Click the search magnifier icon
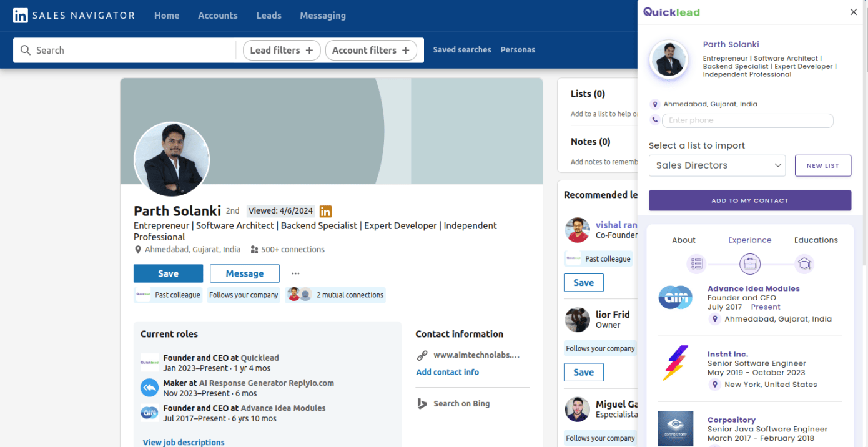Screen dimensions: 868x447 click(x=26, y=50)
